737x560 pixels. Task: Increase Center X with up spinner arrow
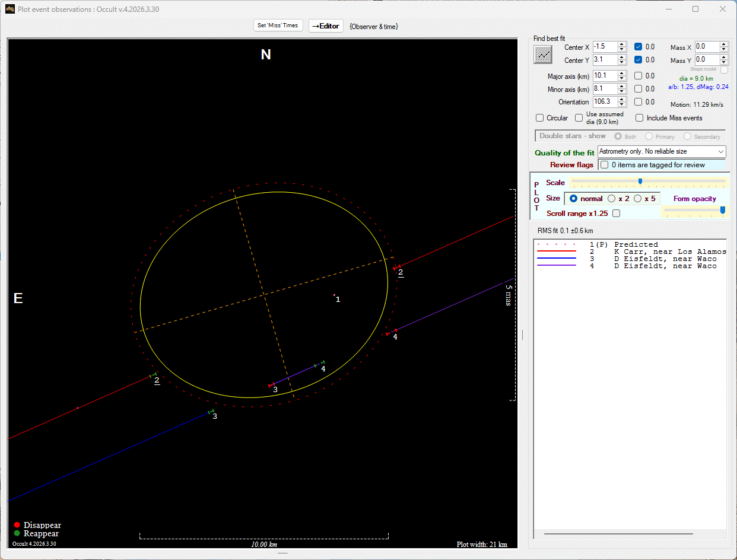pyautogui.click(x=622, y=44)
